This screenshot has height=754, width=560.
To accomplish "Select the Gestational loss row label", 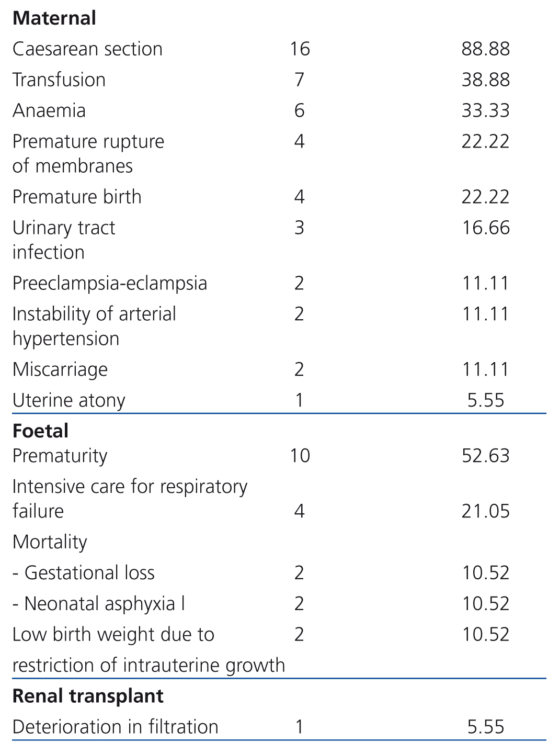I will point(84,573).
